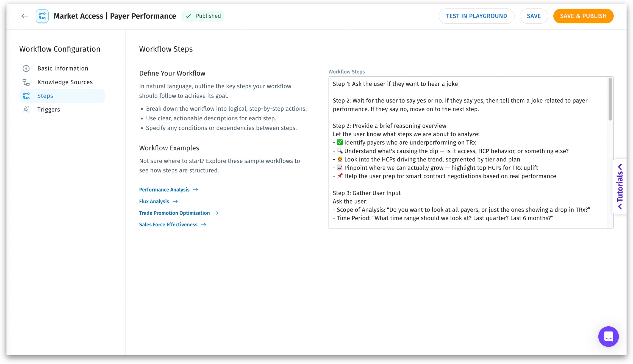
Task: Click the workflow logo icon beside title
Action: 42,16
